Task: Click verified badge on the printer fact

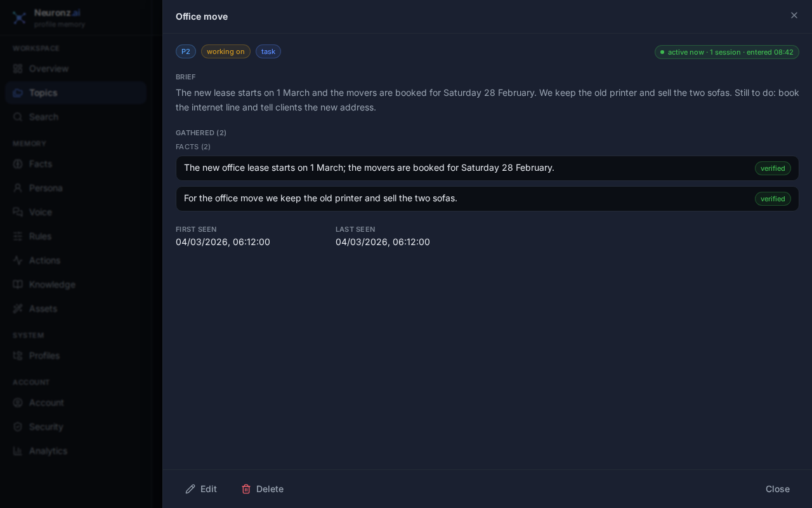Action: tap(773, 199)
